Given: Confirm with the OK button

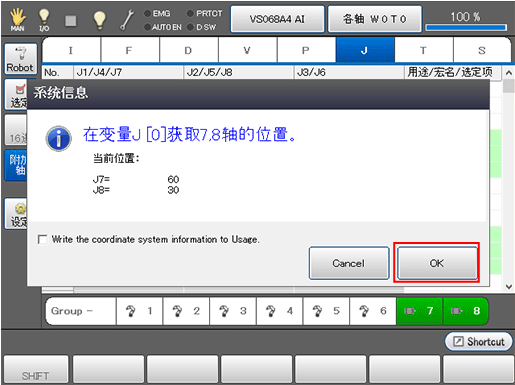Looking at the screenshot, I should pyautogui.click(x=437, y=263).
